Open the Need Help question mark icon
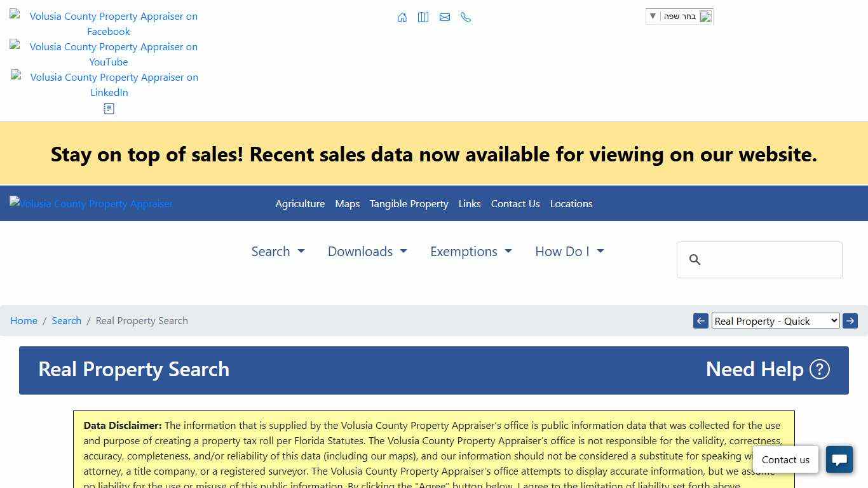The width and height of the screenshot is (868, 488). tap(820, 369)
